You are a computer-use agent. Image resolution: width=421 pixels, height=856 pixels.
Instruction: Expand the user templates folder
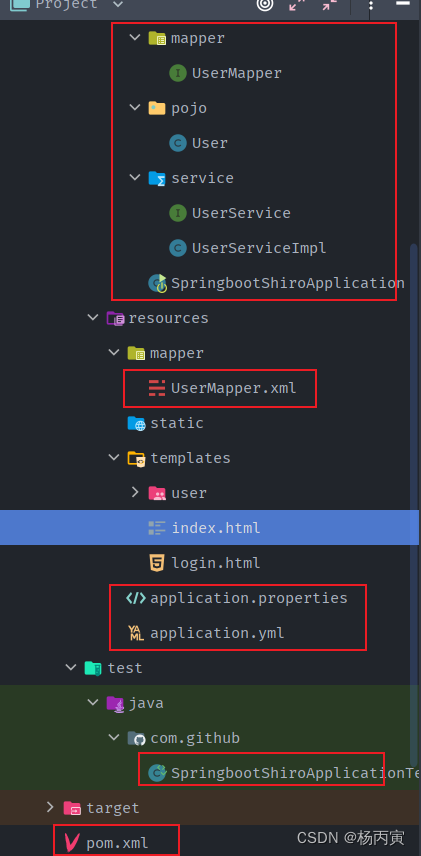[135, 492]
